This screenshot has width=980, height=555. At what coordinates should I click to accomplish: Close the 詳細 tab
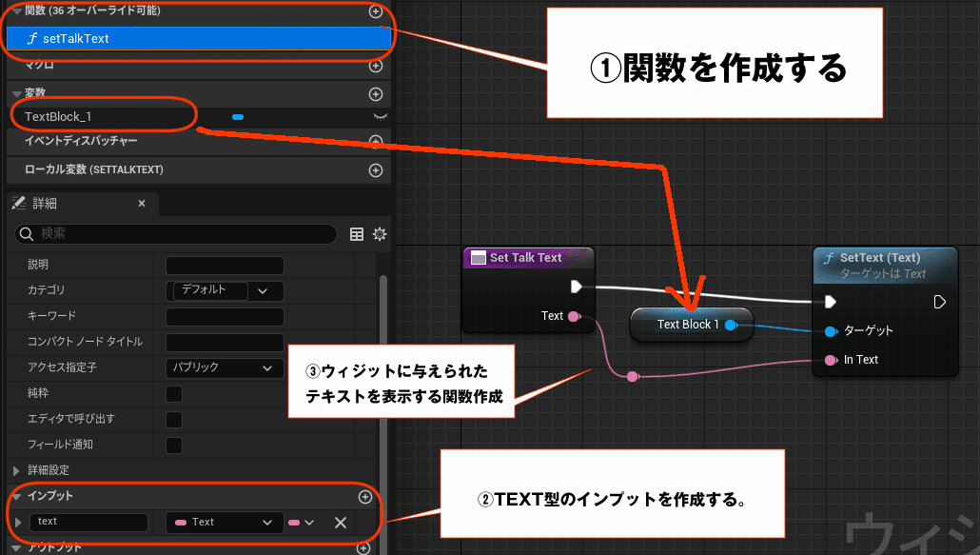142,203
